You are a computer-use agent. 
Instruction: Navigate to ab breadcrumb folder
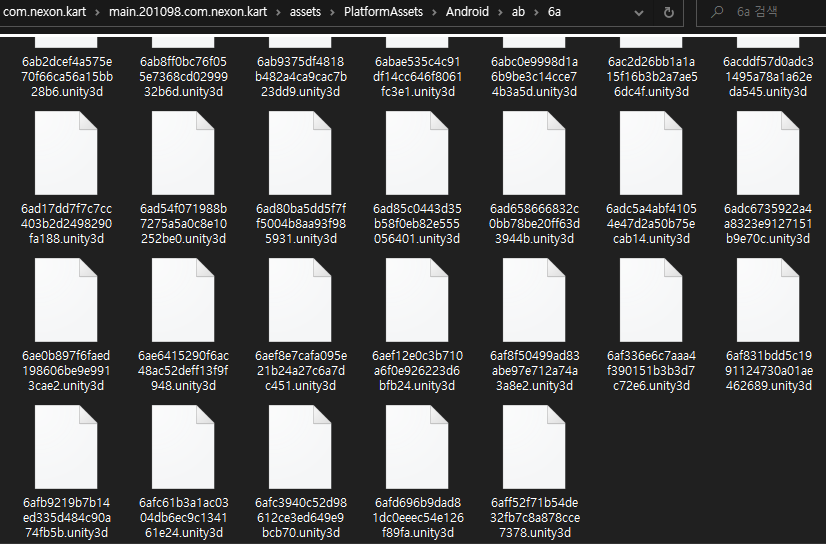518,12
